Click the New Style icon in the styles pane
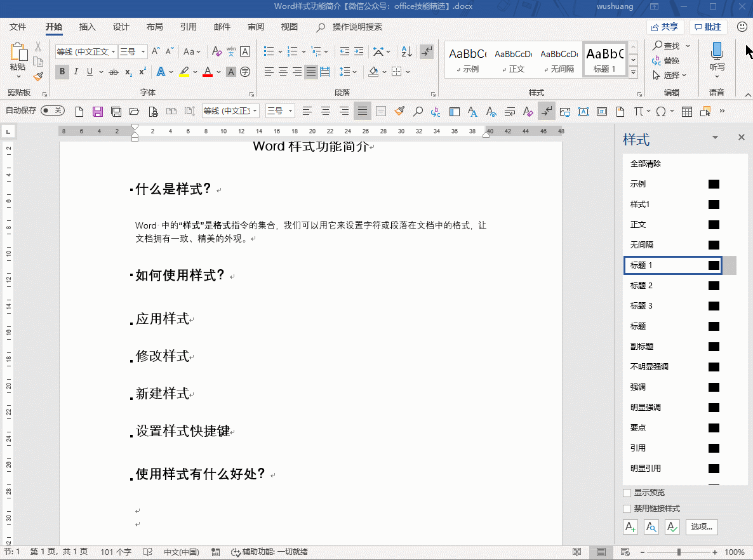 tap(630, 527)
